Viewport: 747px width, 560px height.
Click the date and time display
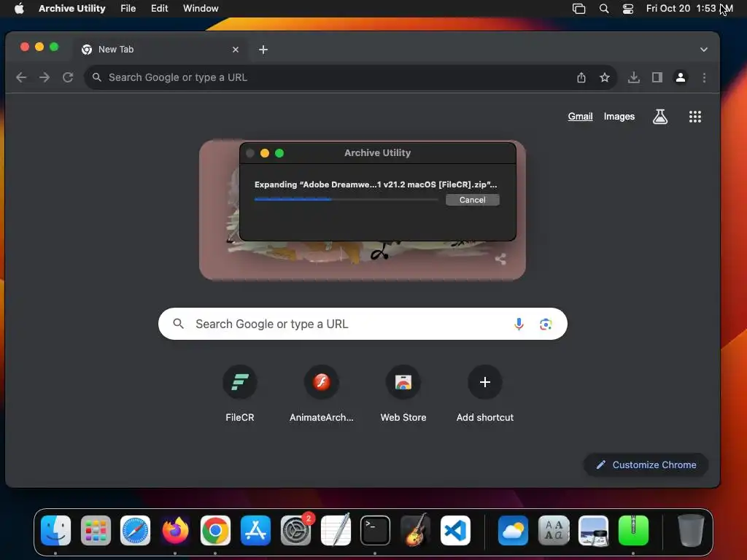pos(689,8)
